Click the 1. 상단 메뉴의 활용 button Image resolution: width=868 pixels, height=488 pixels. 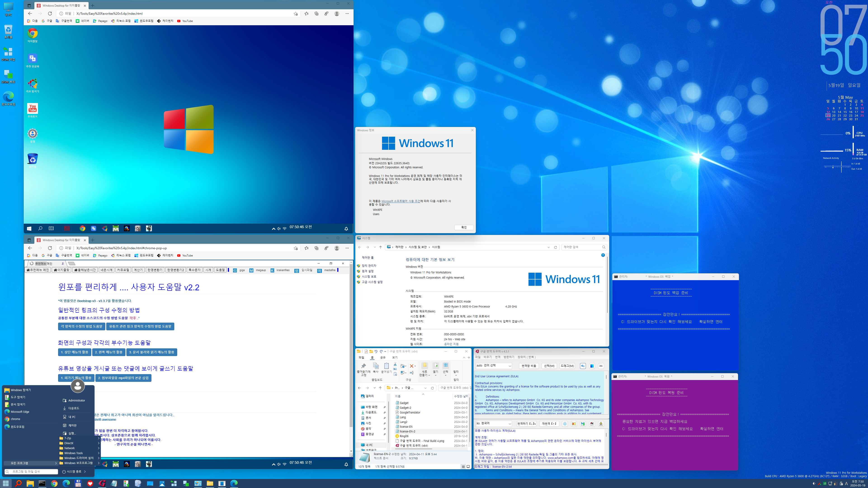tap(74, 352)
